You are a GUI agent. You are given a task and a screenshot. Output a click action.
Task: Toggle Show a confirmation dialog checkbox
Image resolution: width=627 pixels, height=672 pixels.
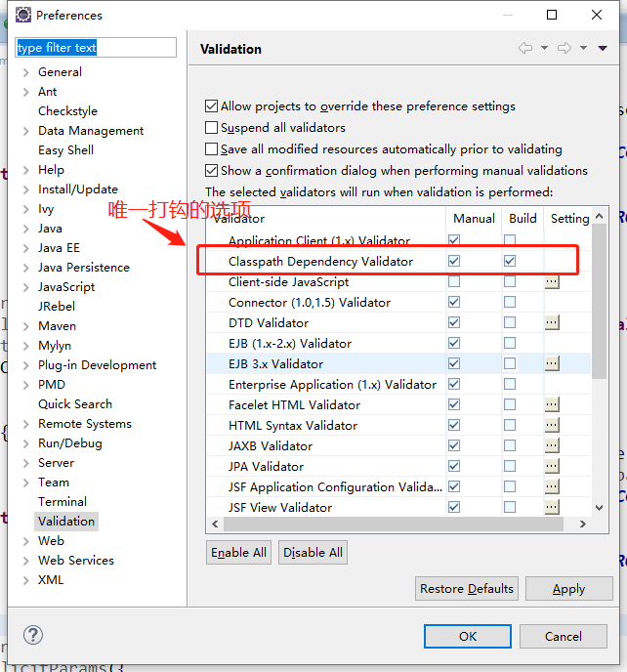[x=211, y=170]
